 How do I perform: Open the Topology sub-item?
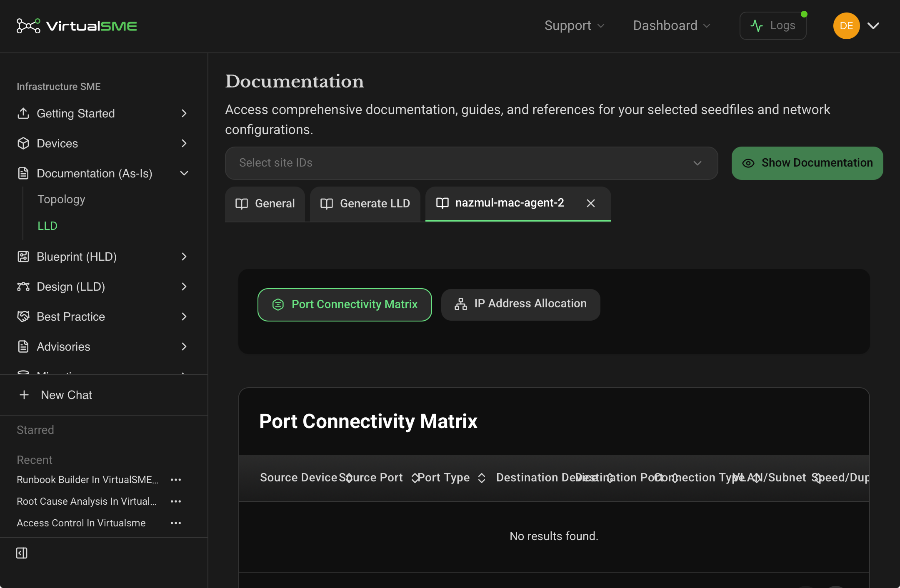tap(61, 199)
